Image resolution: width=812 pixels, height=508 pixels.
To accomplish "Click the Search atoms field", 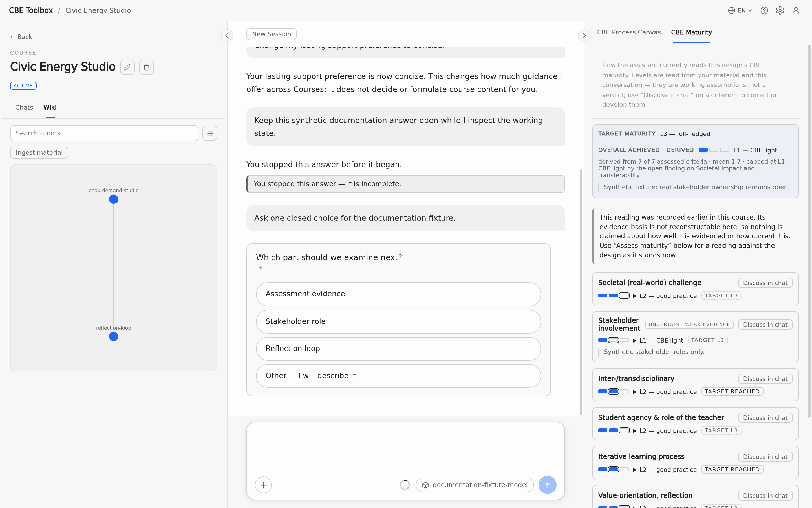I will click(104, 133).
